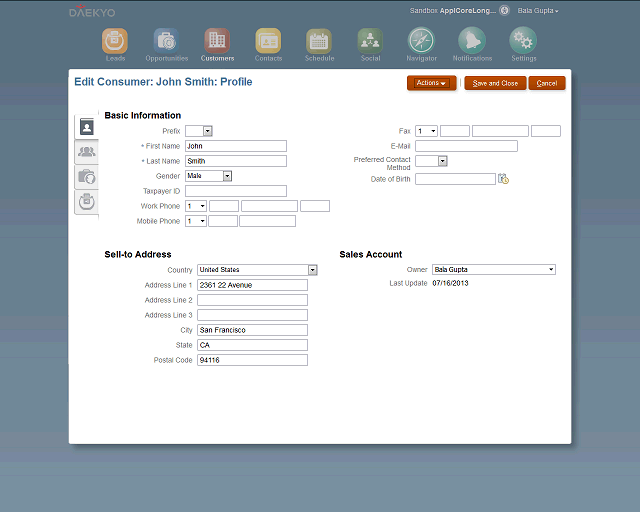The image size is (640, 512).
Task: Click Address Line 3 field
Action: pos(252,315)
